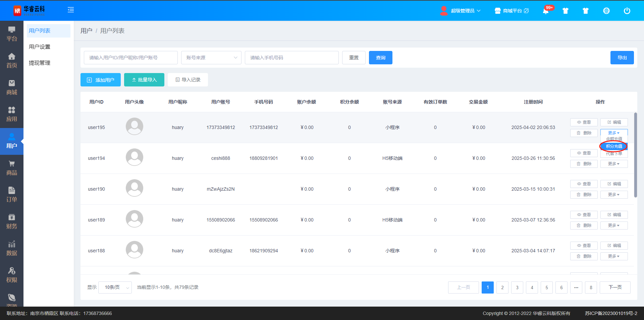This screenshot has height=320, width=644.
Task: Select 积分充值 from the open menu
Action: click(x=614, y=146)
